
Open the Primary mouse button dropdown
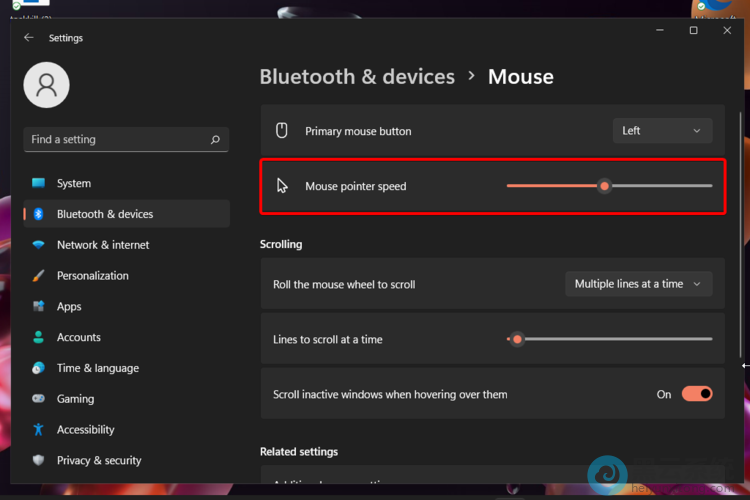(662, 131)
